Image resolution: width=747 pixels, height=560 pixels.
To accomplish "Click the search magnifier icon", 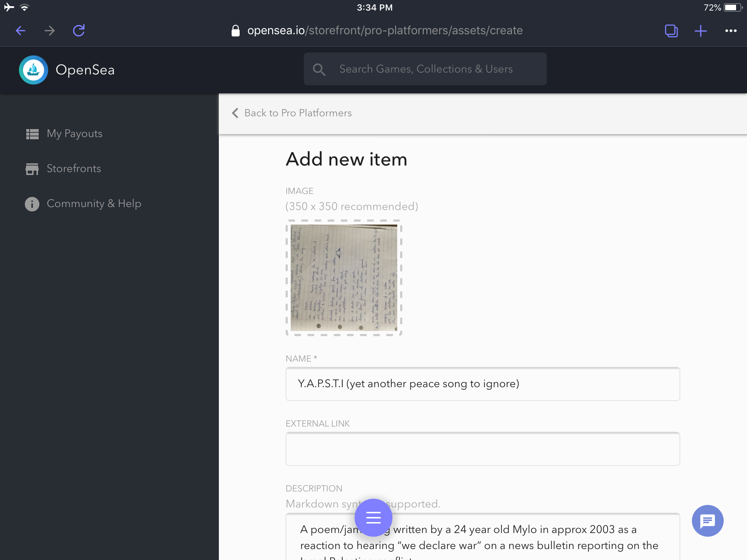I will 319,69.
